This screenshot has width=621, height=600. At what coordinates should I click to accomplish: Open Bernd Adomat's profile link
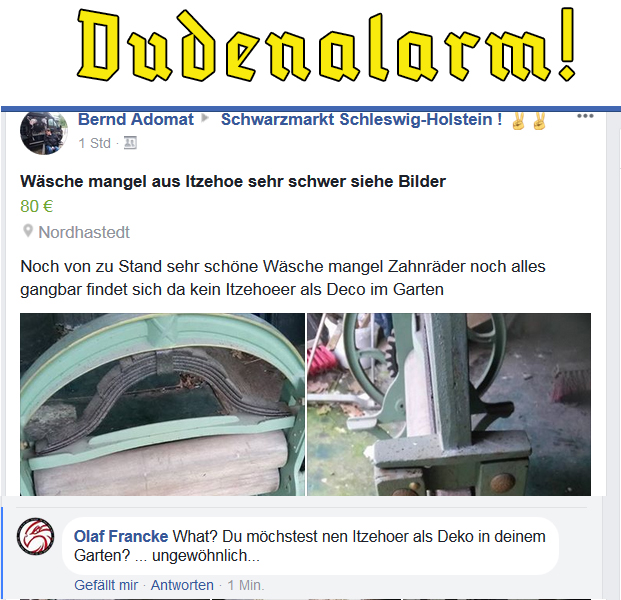(136, 119)
